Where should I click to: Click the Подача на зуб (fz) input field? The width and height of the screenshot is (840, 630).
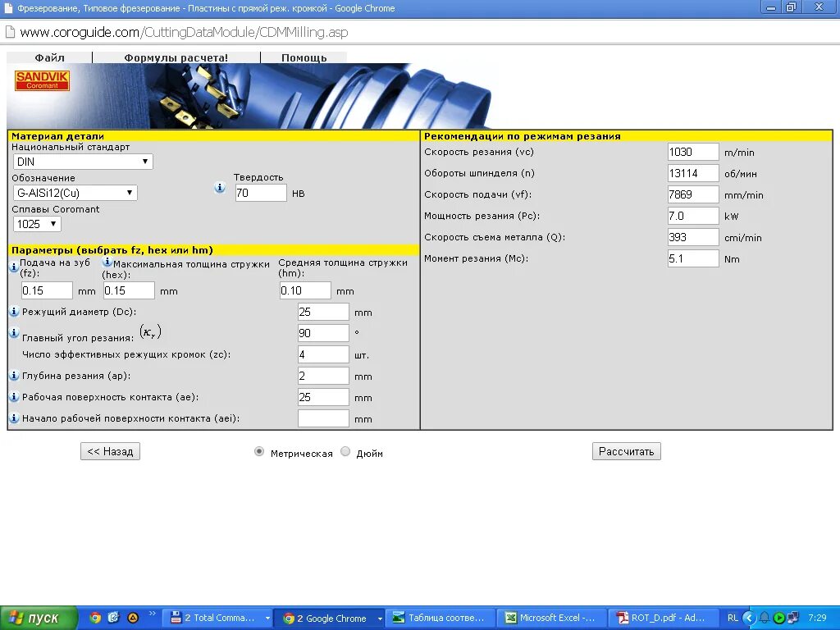(x=47, y=290)
